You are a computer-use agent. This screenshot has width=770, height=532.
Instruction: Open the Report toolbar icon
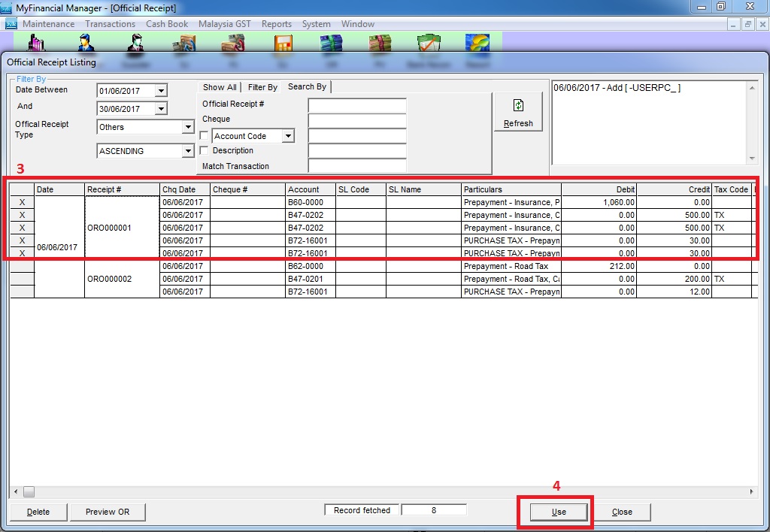(x=477, y=44)
